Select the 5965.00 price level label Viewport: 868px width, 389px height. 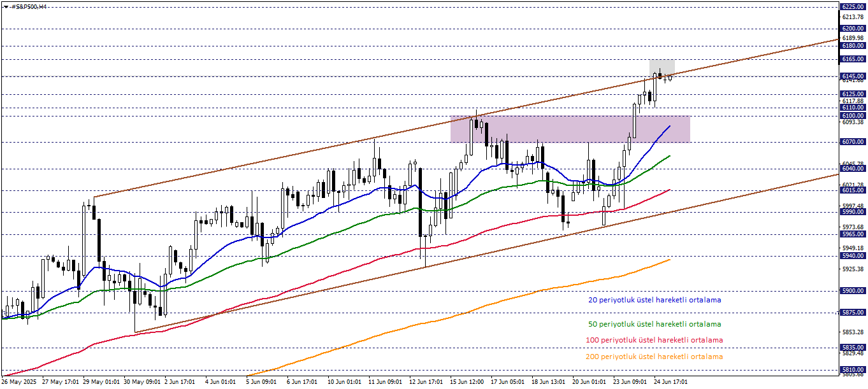point(853,234)
